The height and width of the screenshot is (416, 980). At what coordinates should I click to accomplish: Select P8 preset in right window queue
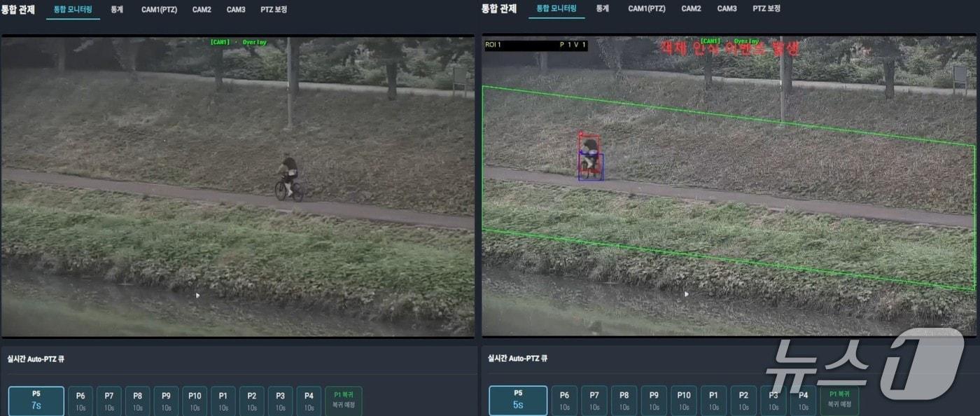tap(624, 401)
